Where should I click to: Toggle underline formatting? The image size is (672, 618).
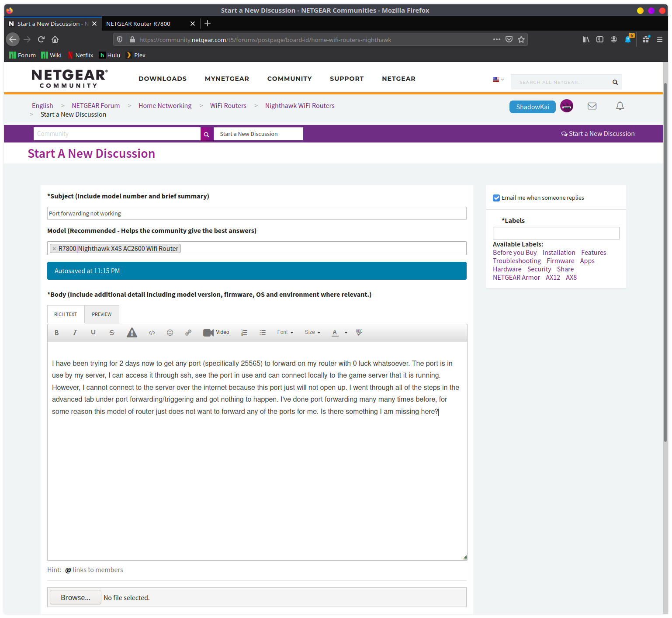pos(93,333)
